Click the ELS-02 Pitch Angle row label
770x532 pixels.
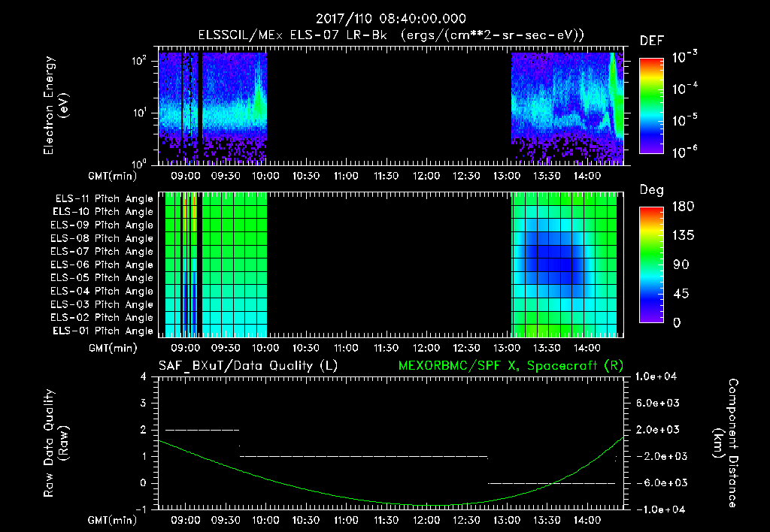[x=102, y=318]
